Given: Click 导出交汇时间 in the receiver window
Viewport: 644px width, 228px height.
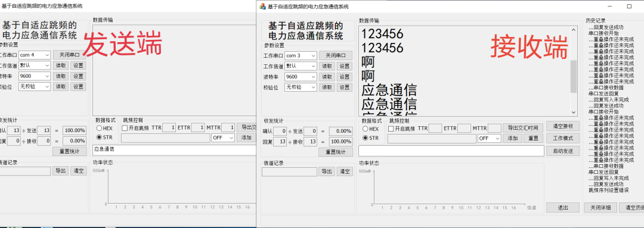Looking at the screenshot, I should pos(524,128).
